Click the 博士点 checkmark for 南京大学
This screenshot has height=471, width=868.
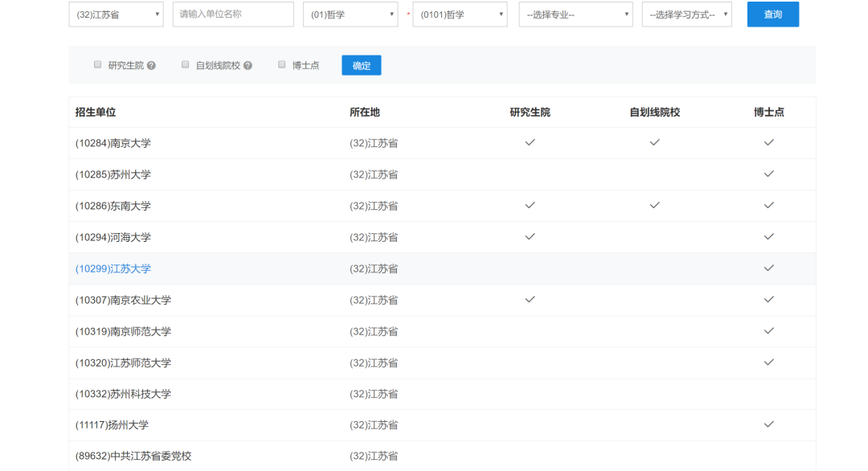point(769,142)
